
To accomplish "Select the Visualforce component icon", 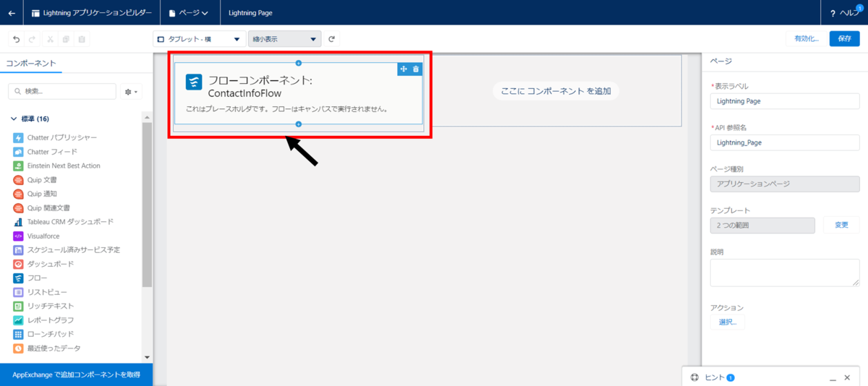I will (19, 236).
